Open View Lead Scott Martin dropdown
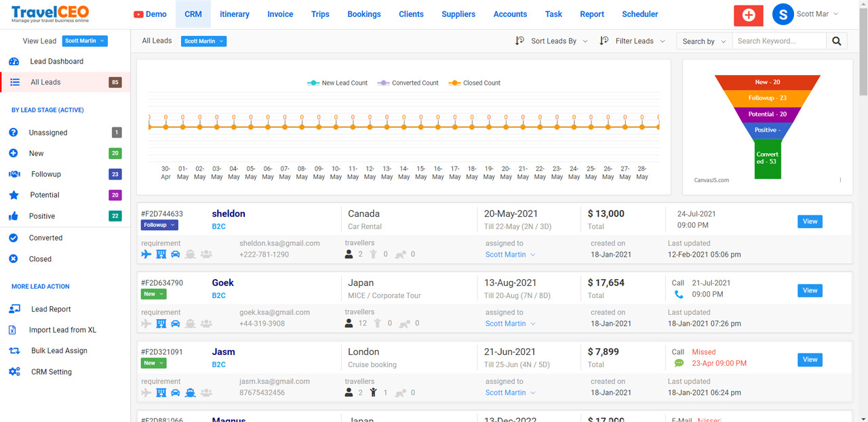This screenshot has width=868, height=422. [x=85, y=41]
